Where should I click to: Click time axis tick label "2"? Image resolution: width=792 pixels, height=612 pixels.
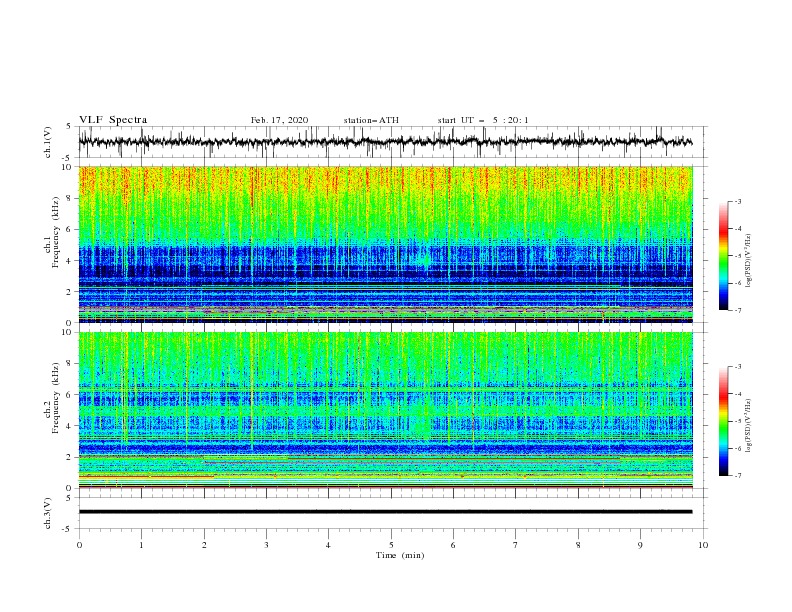tap(204, 545)
